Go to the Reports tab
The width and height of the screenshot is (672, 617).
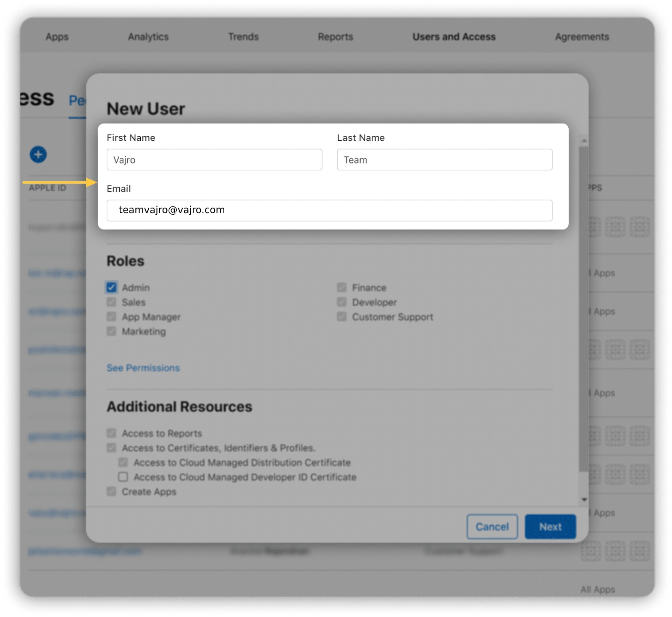pos(336,37)
